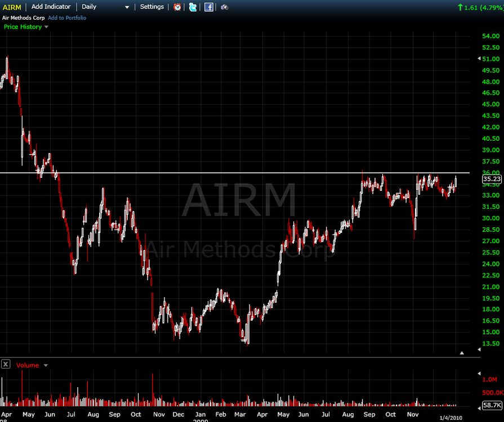This screenshot has height=422, width=504.
Task: Click the 1/4/2010 date label
Action: click(451, 417)
